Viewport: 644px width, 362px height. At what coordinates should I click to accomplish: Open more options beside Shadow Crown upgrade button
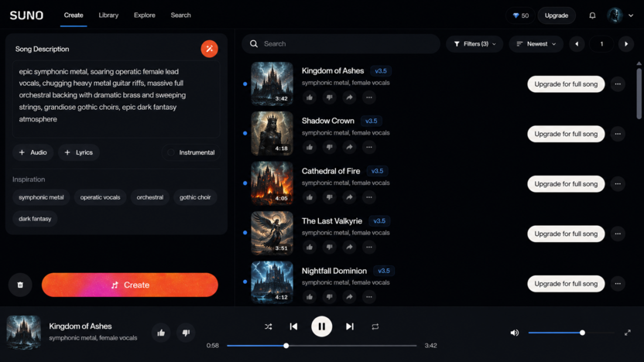coord(618,134)
